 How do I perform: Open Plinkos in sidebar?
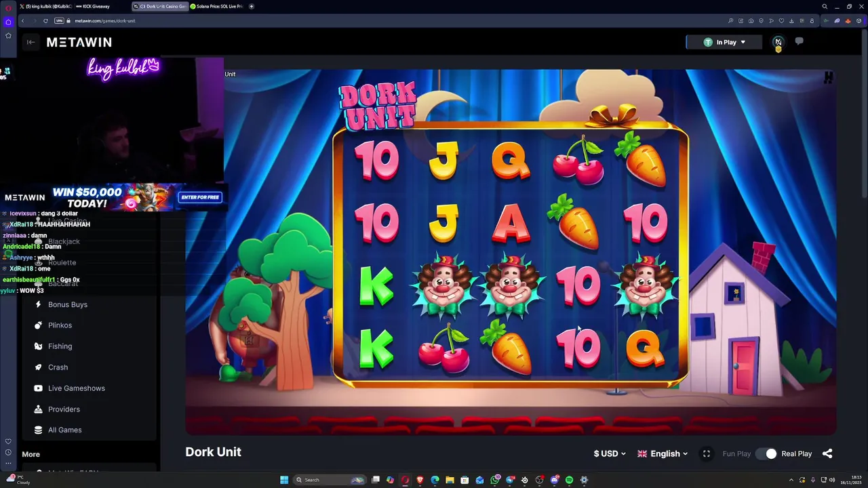click(x=60, y=325)
